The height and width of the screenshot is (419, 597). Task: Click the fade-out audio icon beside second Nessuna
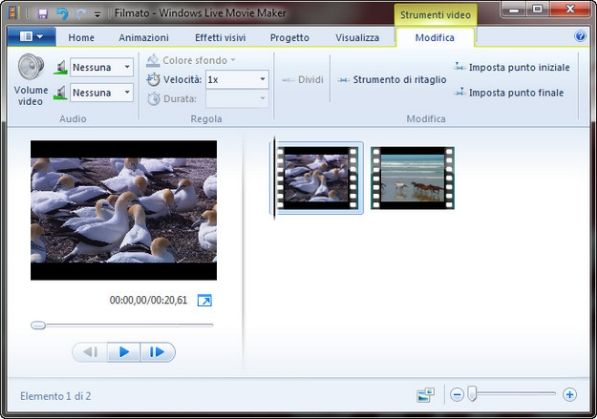61,93
